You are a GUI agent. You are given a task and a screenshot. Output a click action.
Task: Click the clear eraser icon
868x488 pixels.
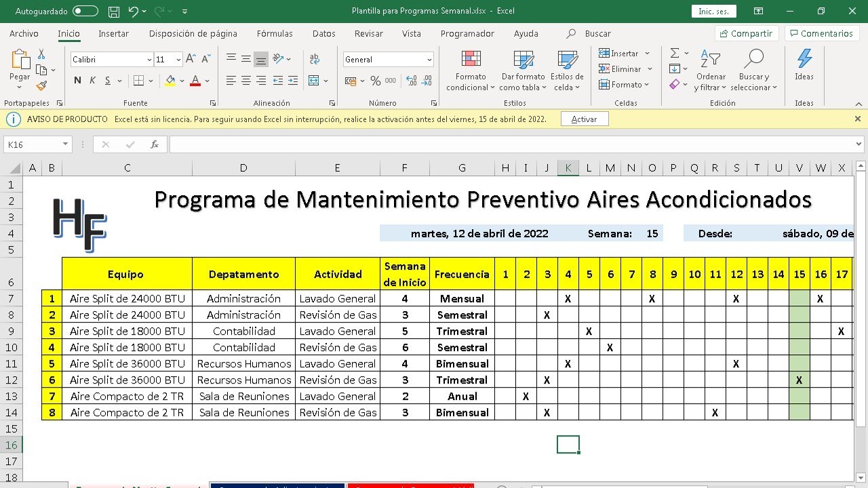coord(674,85)
